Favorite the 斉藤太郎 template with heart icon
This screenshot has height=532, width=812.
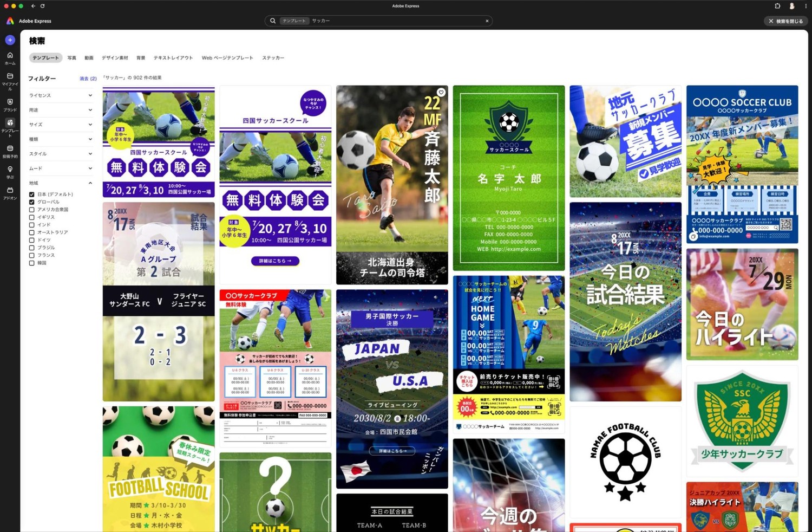(441, 93)
